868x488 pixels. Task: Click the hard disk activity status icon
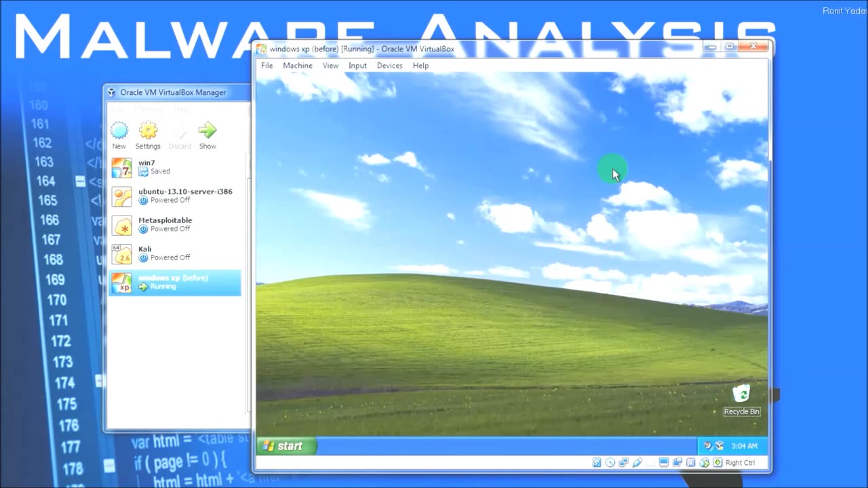597,462
